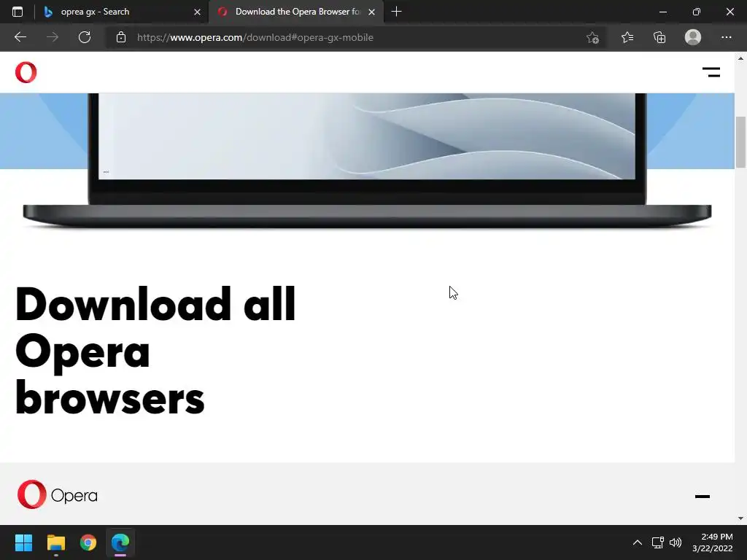Screen dimensions: 747x560
Task: Show hidden system tray icons
Action: click(637, 542)
